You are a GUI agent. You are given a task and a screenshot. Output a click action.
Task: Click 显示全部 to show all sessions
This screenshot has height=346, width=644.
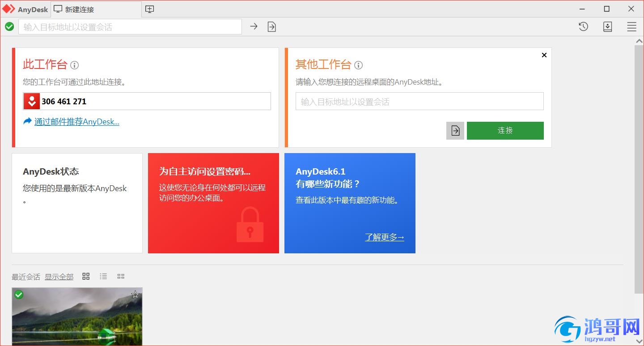[x=59, y=277]
